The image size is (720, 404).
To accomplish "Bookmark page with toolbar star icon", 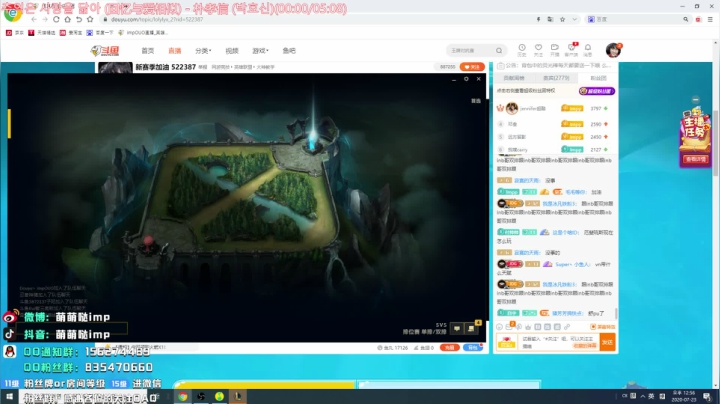I will tap(90, 19).
